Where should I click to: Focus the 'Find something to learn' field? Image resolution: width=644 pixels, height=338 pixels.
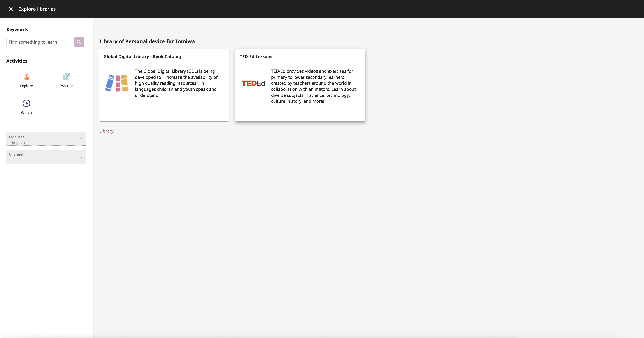[40, 42]
